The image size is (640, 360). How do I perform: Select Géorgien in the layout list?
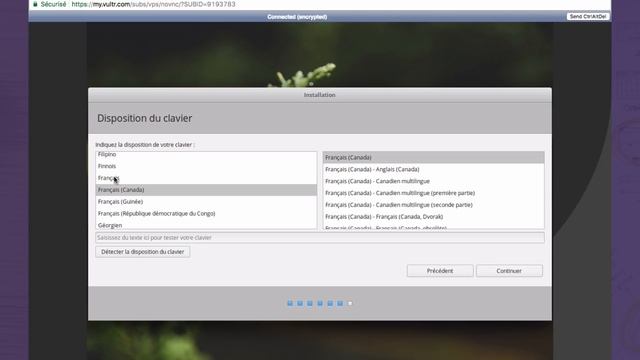206,224
